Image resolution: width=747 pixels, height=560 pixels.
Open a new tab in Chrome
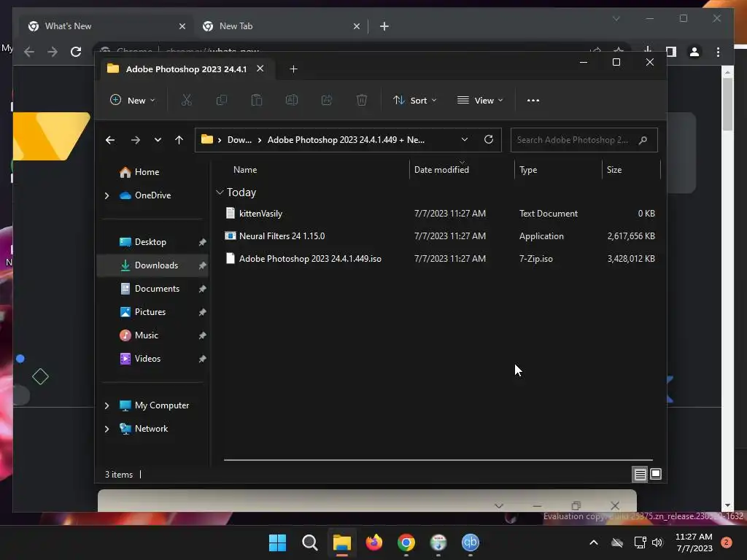(384, 26)
